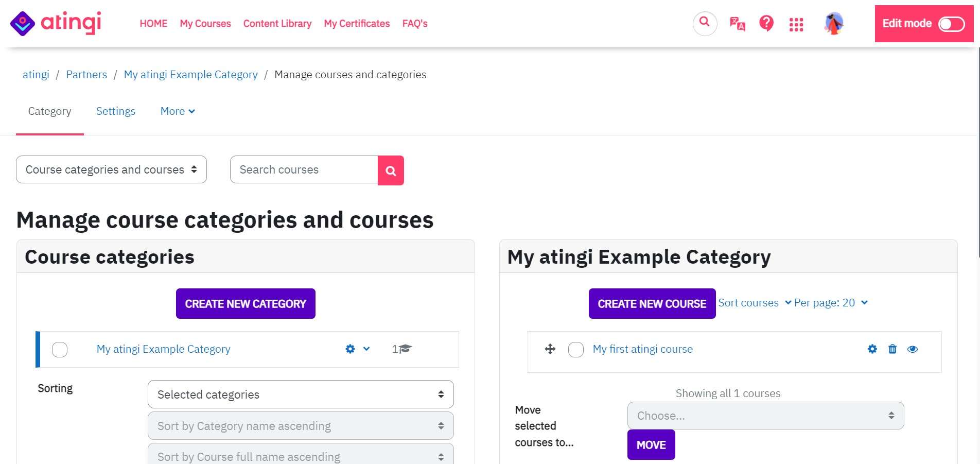Open My Certificates menu item
Viewport: 980px width, 464px height.
(x=357, y=24)
